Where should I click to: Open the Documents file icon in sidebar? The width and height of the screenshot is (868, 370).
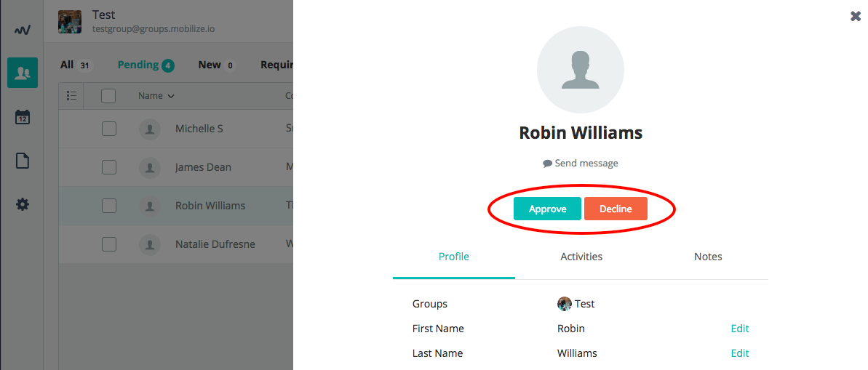(23, 161)
